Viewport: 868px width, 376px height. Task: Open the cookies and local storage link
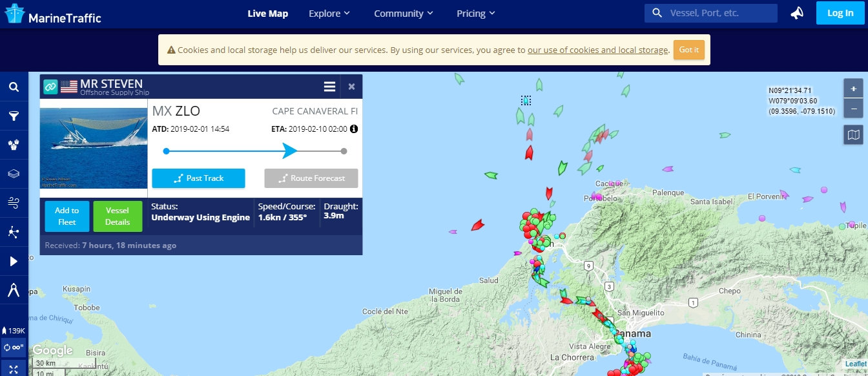(597, 50)
